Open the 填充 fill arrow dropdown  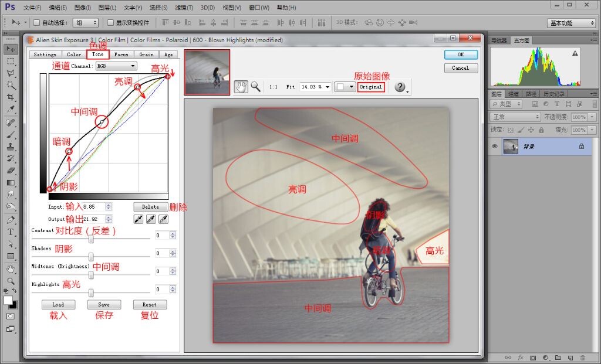point(593,130)
